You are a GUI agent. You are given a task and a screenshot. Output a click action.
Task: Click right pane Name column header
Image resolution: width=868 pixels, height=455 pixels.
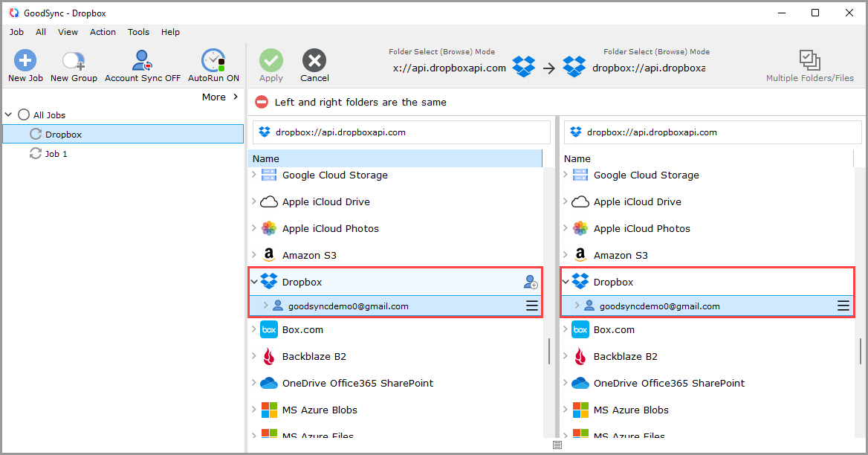(707, 158)
